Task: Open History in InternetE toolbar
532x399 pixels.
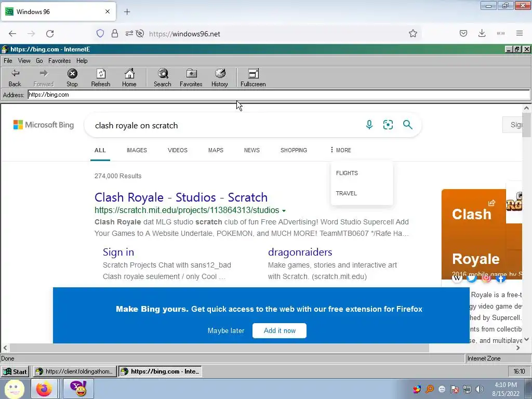Action: (x=220, y=78)
